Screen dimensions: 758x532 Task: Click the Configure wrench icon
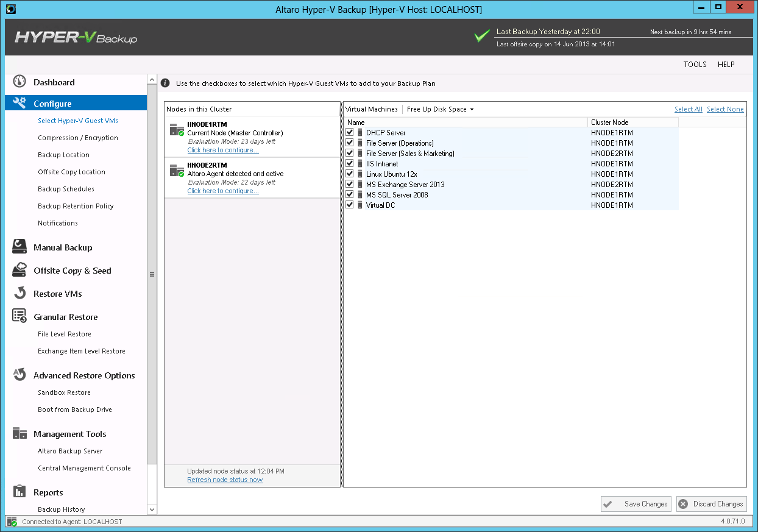pos(19,103)
